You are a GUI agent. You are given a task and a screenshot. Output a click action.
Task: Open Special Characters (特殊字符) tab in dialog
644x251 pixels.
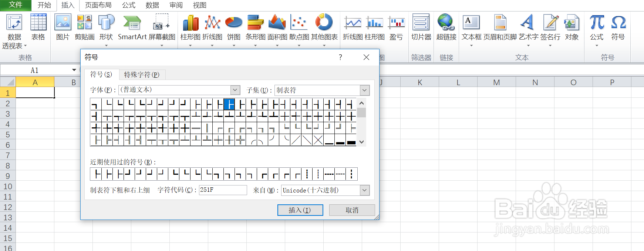[142, 74]
